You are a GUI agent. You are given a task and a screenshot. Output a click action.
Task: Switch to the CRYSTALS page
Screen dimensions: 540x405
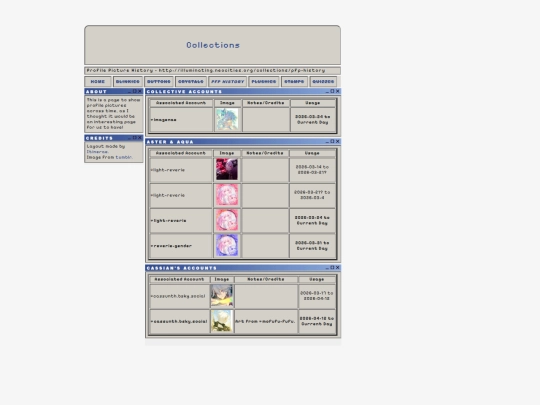(x=191, y=82)
